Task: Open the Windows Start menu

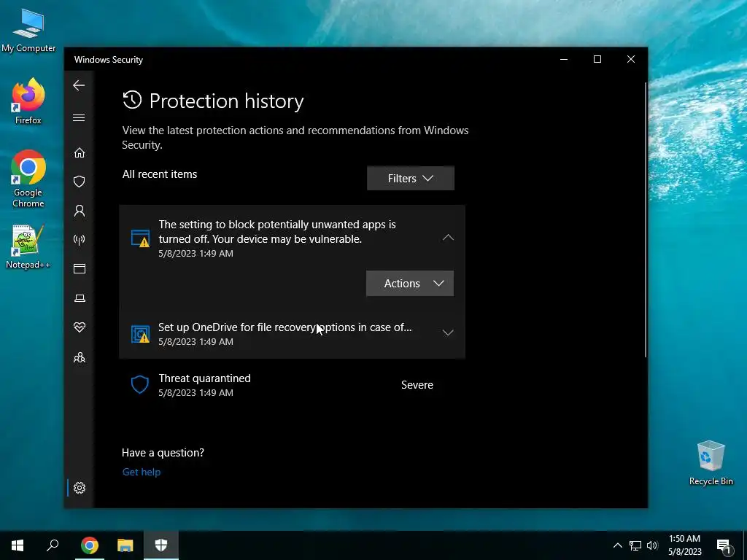Action: 18,545
